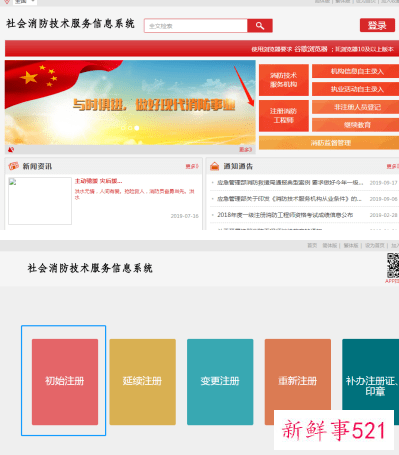This screenshot has height=455, width=399.
Task: Switch to 繁体版 in lower page
Action: [351, 246]
